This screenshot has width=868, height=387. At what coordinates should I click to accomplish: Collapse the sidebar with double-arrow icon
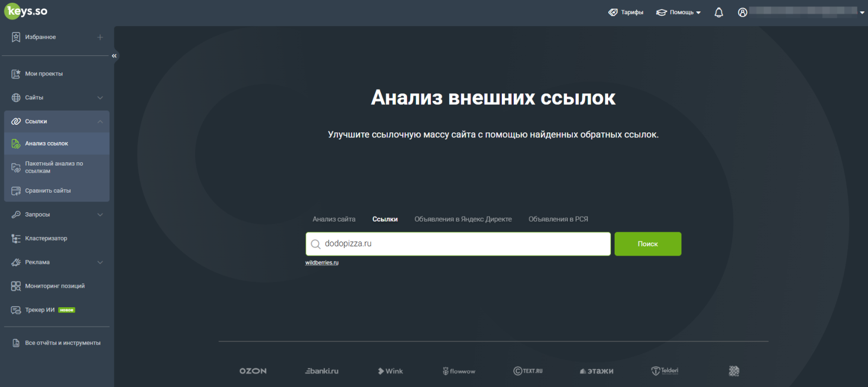click(x=114, y=56)
